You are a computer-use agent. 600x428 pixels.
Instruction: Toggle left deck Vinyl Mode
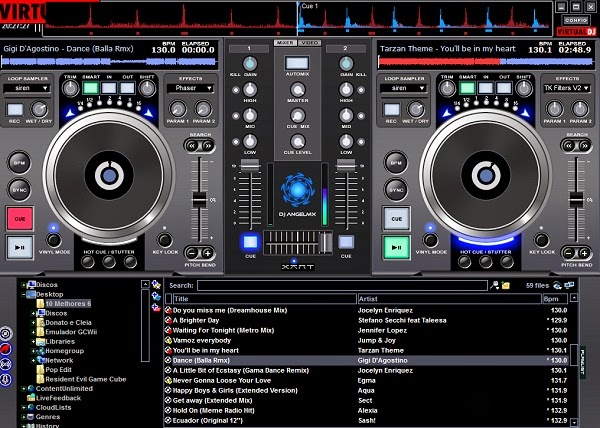point(54,240)
